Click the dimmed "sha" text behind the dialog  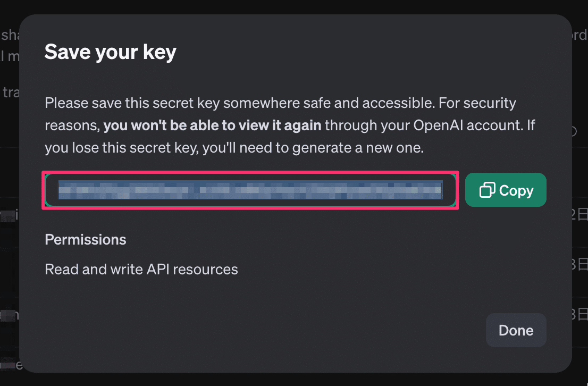[x=10, y=36]
